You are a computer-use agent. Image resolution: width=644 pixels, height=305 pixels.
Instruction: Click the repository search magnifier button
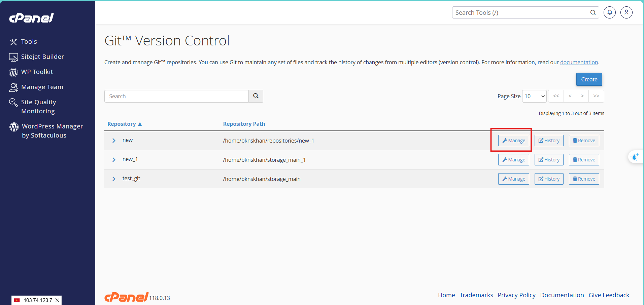(256, 96)
